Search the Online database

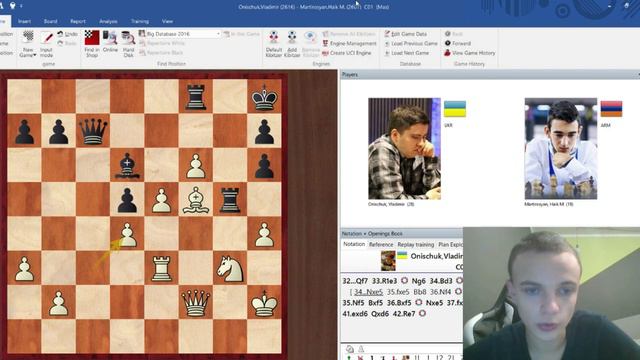pyautogui.click(x=110, y=41)
